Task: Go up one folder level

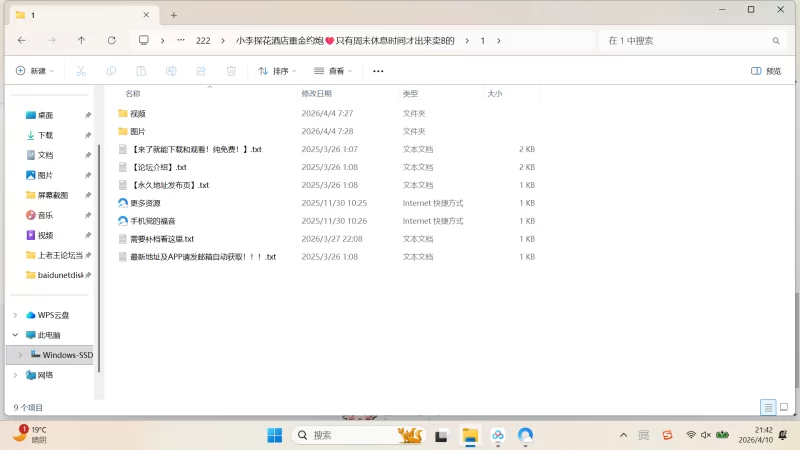Action: click(81, 41)
